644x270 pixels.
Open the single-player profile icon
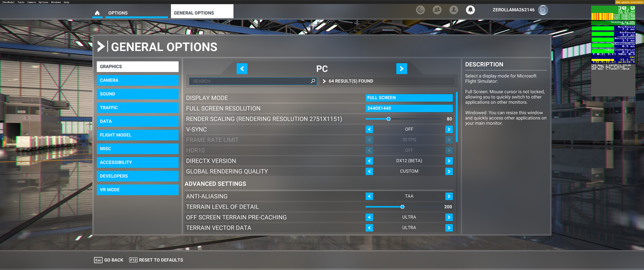[453, 10]
